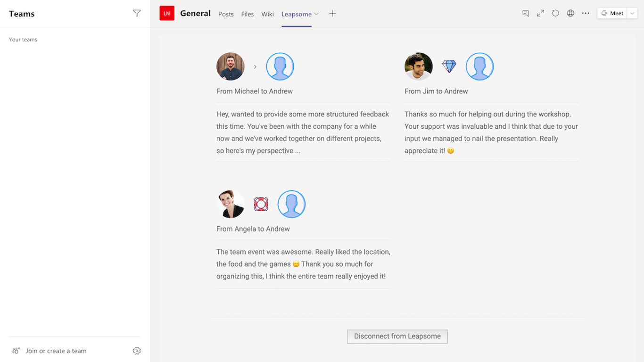Switch to the Wiki tab
This screenshot has width=644, height=362.
tap(267, 14)
